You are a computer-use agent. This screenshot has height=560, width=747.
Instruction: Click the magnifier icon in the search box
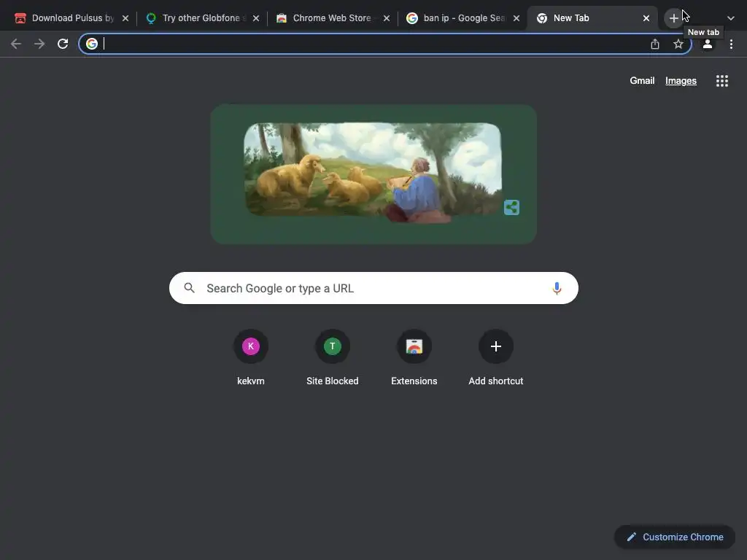coord(190,288)
